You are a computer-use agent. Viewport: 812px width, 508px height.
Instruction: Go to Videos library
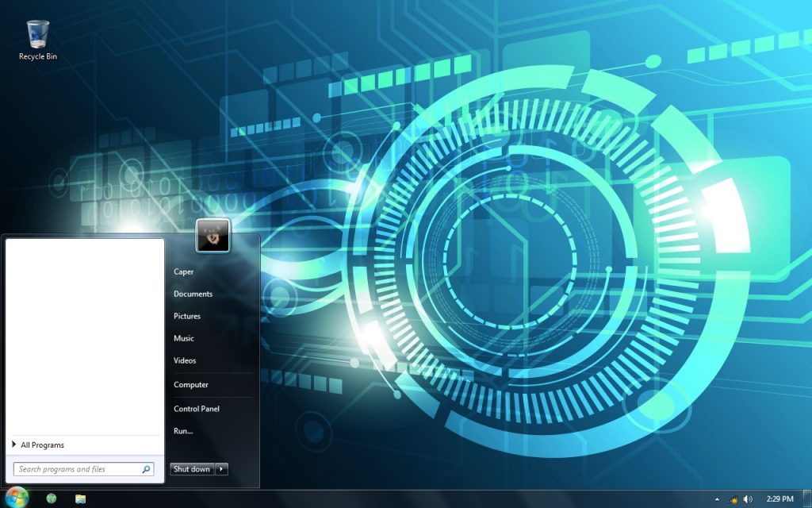click(185, 360)
